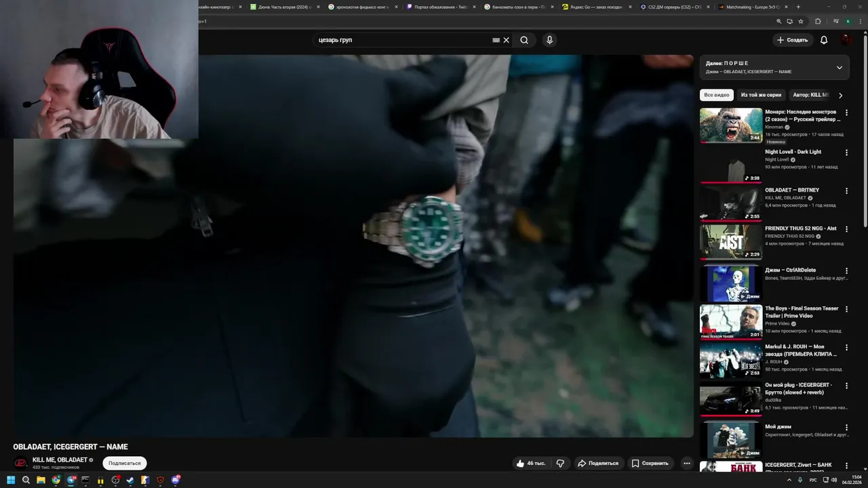Open clock and date 15:04 in tray
This screenshot has width=868, height=488.
coord(852,480)
